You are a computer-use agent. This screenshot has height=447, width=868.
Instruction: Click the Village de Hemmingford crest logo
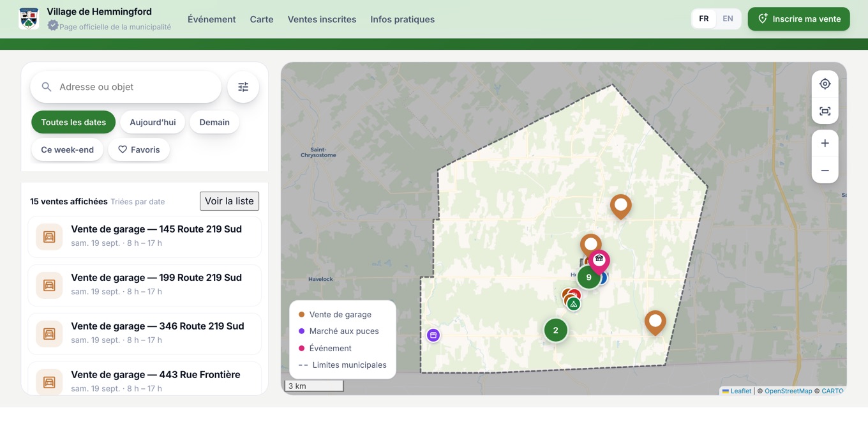[29, 19]
